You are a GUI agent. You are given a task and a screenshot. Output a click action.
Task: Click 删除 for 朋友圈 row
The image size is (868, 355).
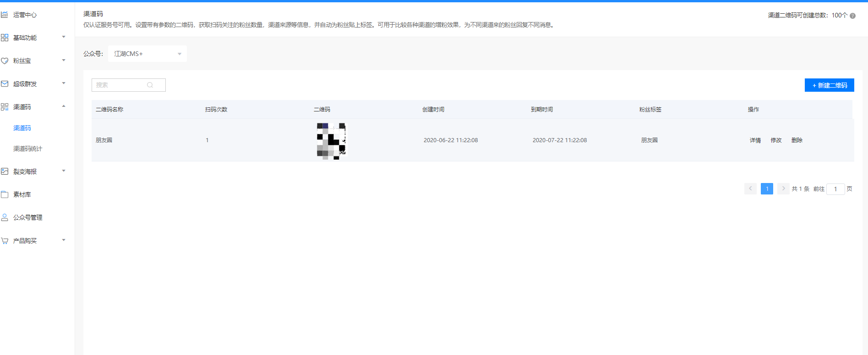tap(797, 140)
